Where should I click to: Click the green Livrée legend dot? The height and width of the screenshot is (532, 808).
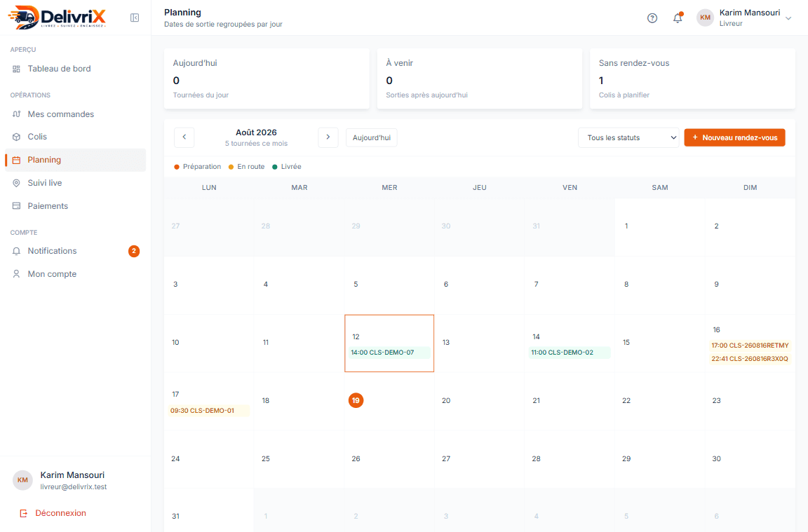tap(275, 167)
